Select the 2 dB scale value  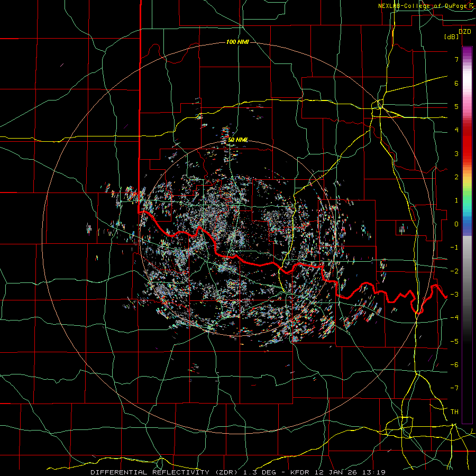pyautogui.click(x=456, y=177)
